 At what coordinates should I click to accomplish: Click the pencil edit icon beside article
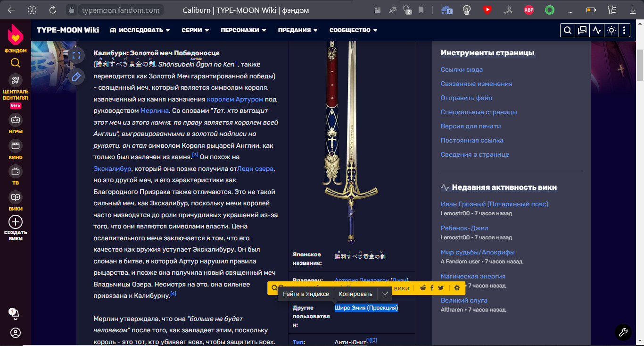tap(76, 76)
